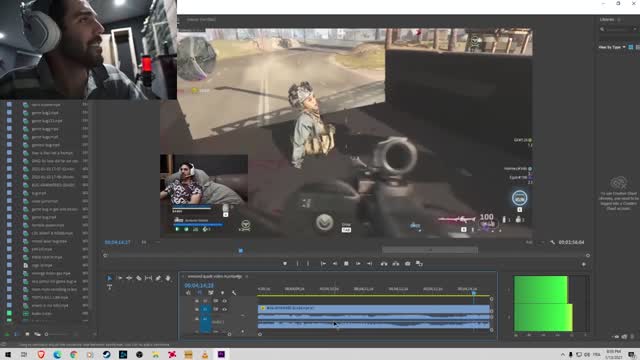Toggle track lock on second video track
This screenshot has width=640, height=360.
(197, 309)
